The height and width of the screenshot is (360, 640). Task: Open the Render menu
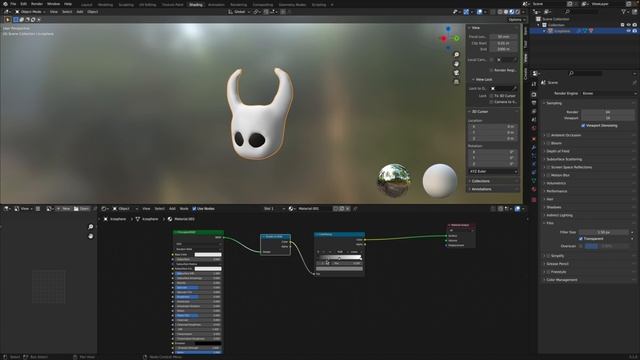(37, 4)
